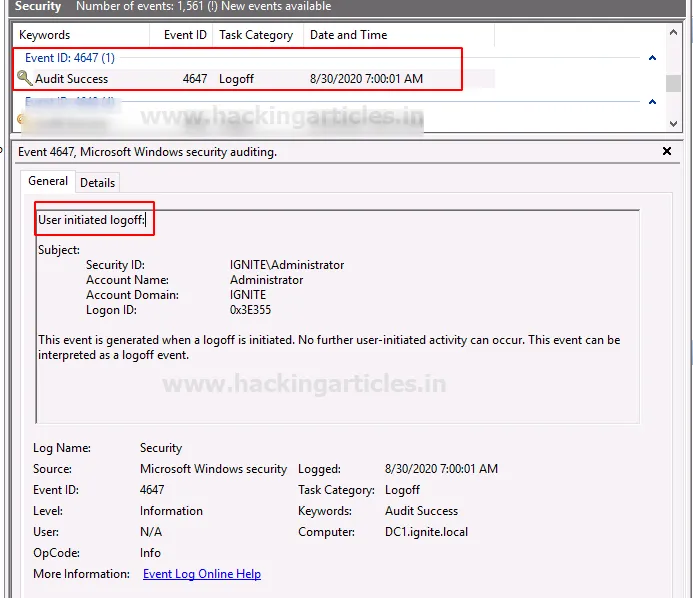Image resolution: width=693 pixels, height=598 pixels.
Task: Collapse the Event ID: 4647 group
Action: point(652,58)
